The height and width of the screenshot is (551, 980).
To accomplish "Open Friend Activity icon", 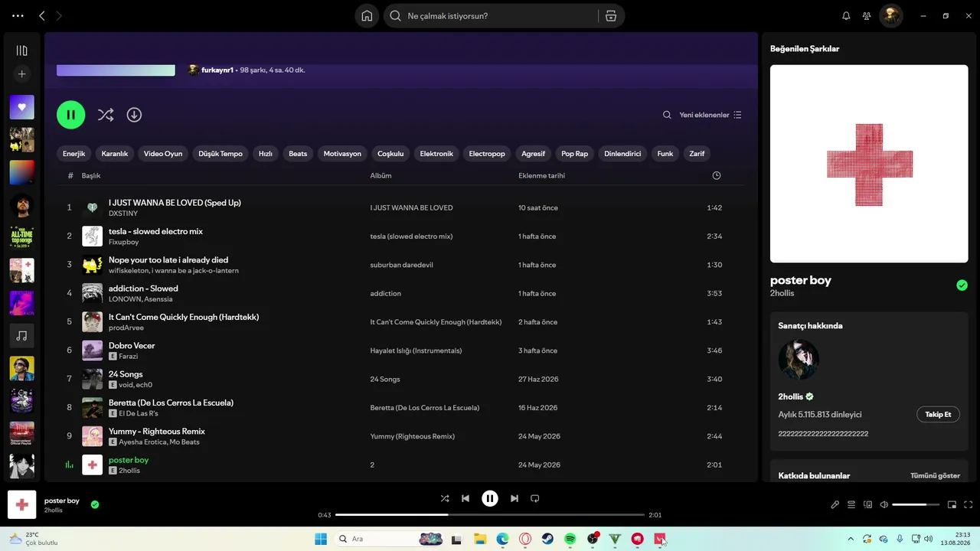I will coord(867,16).
